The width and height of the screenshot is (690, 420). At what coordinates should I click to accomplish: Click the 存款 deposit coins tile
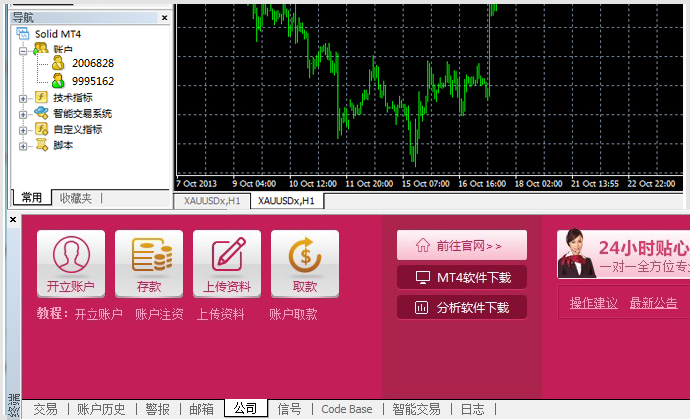coord(149,264)
